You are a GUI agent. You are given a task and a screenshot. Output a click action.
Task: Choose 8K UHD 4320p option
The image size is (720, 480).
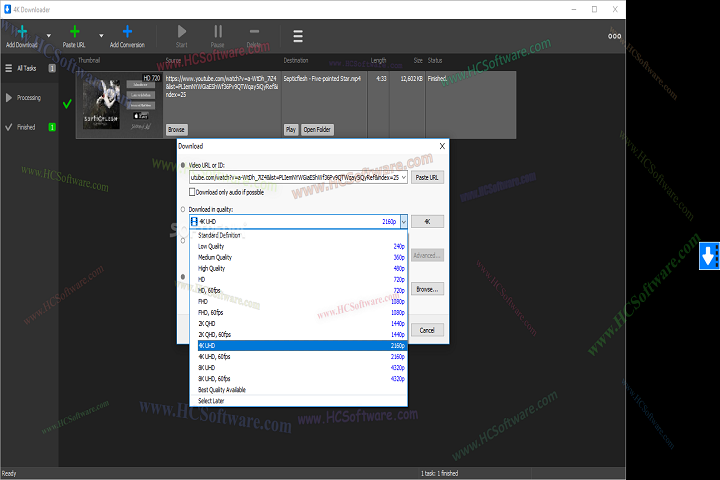(x=298, y=367)
